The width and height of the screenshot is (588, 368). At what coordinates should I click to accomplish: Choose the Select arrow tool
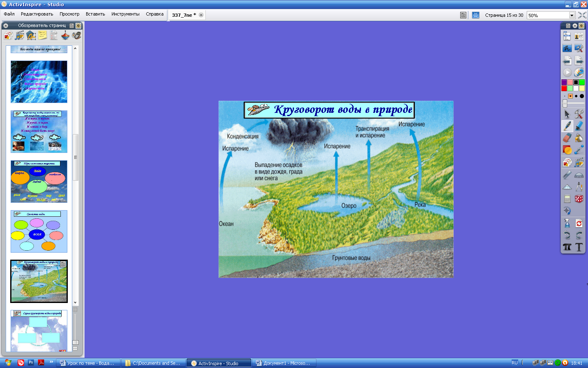tap(567, 114)
